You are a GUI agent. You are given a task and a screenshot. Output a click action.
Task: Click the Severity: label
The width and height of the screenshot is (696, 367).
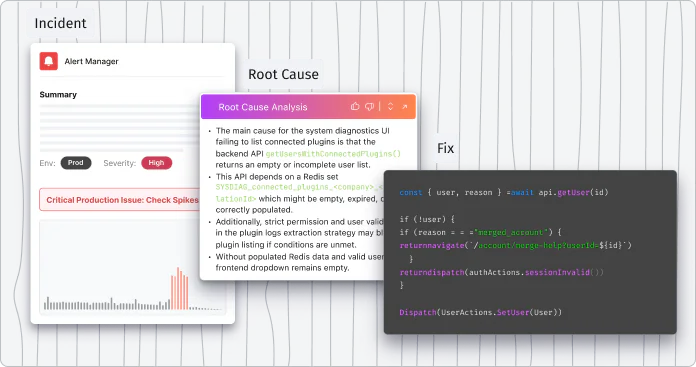point(120,163)
